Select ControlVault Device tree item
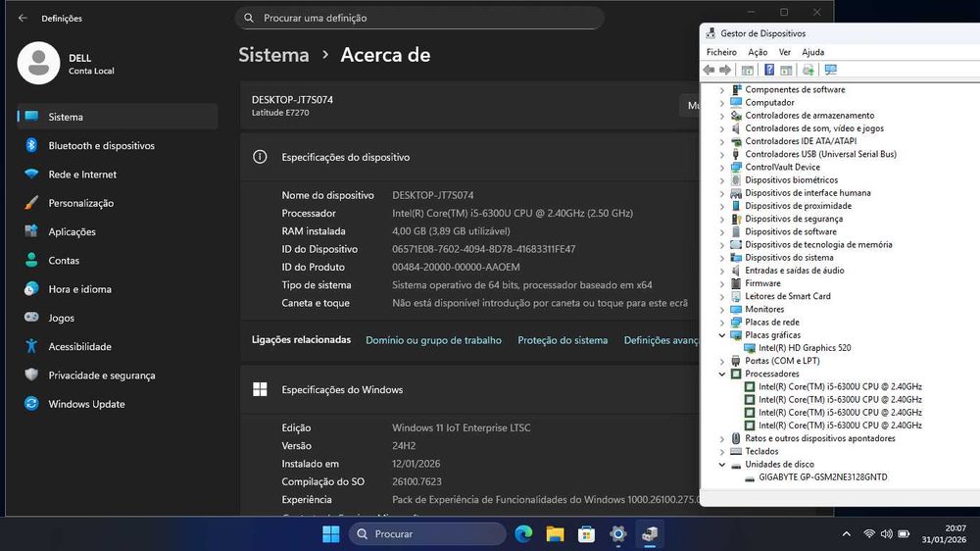 (782, 167)
